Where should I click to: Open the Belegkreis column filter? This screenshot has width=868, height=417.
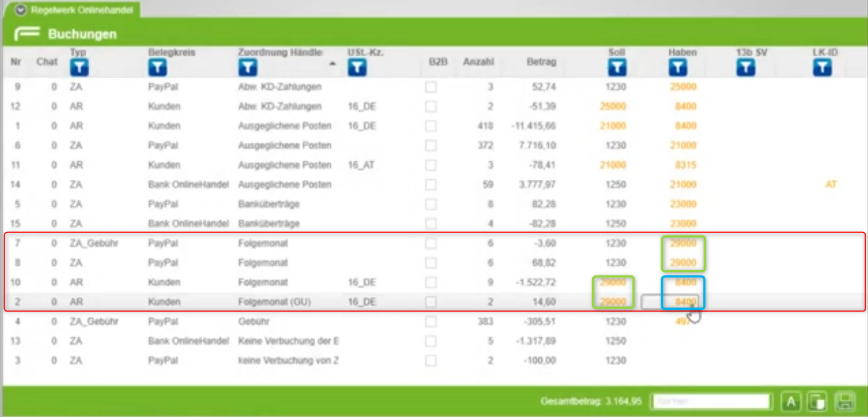point(158,68)
